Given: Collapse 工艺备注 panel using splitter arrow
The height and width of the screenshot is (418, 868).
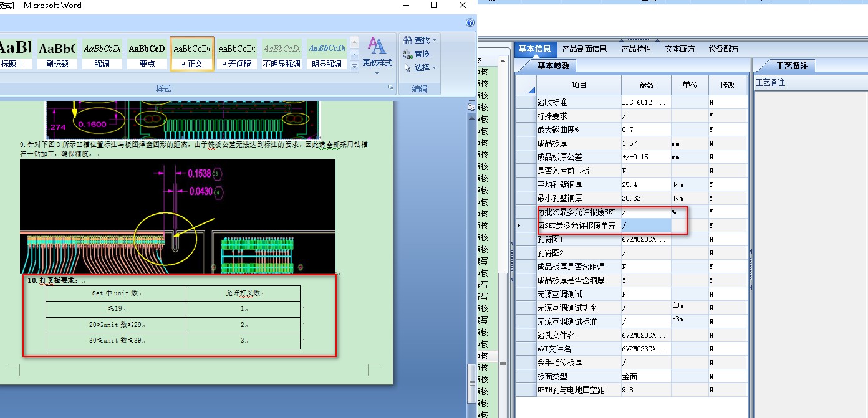Looking at the screenshot, I should point(751,252).
